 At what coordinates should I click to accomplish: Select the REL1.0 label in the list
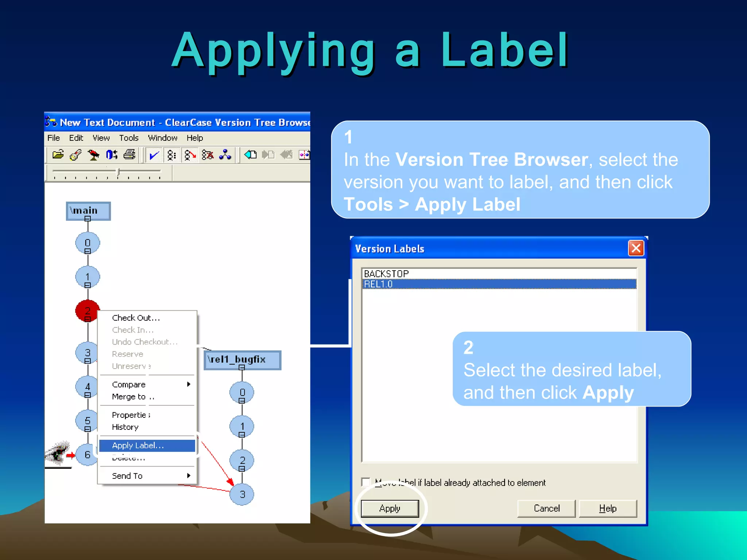pyautogui.click(x=499, y=284)
